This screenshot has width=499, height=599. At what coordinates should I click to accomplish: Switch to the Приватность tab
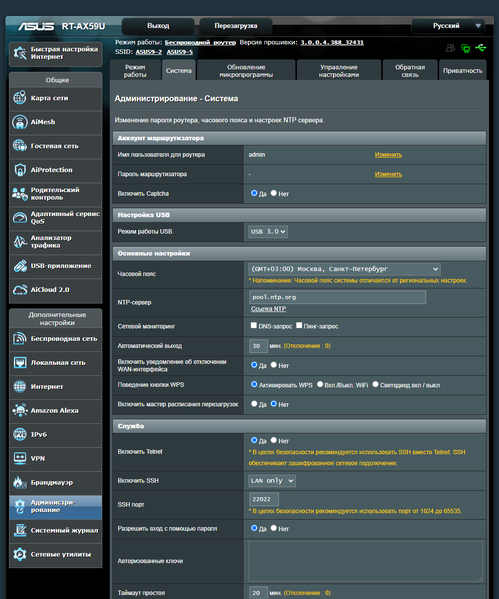pyautogui.click(x=463, y=70)
